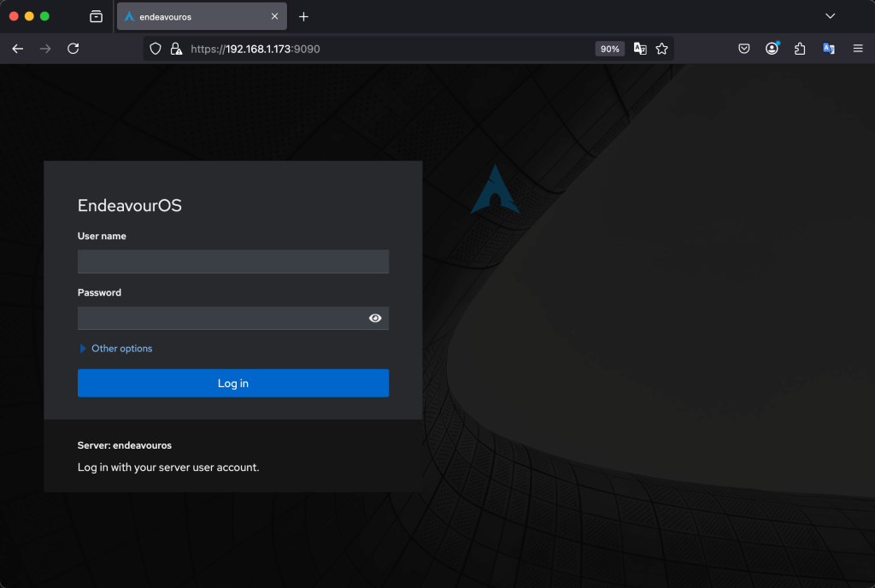
Task: Reset the 90% zoom level badge
Action: pyautogui.click(x=609, y=49)
